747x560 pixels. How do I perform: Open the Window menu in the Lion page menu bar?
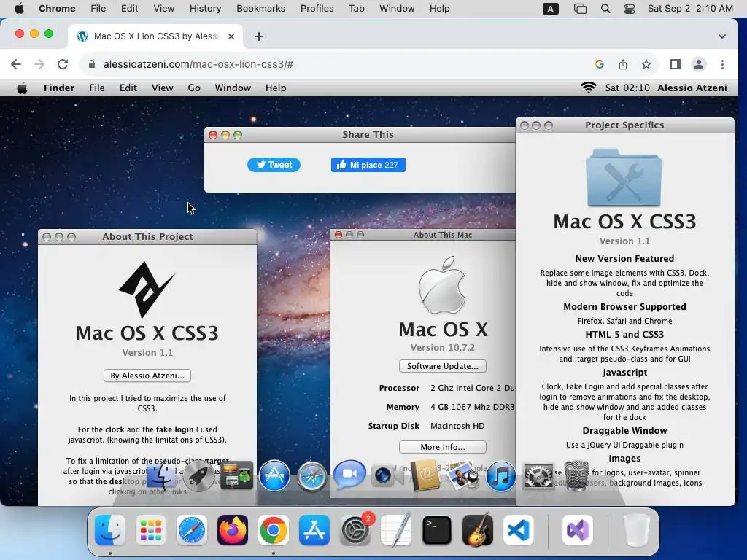tap(233, 88)
